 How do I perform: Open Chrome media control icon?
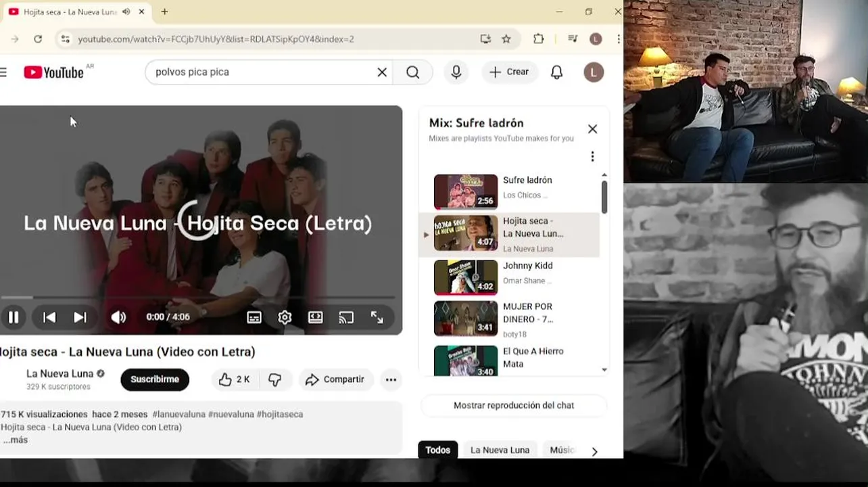(573, 39)
